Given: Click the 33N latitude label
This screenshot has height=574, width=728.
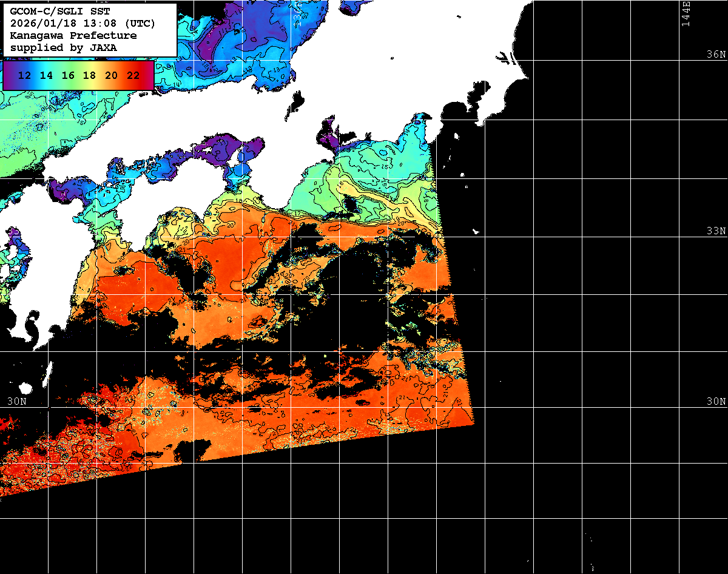Looking at the screenshot, I should point(716,231).
